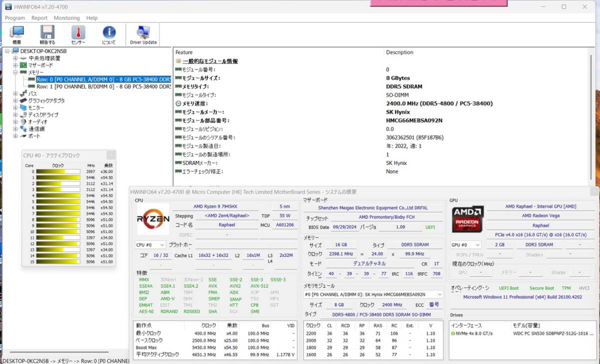
Task: Click the AMD Promontory/Bixby FCH chipset field
Action: 386,217
